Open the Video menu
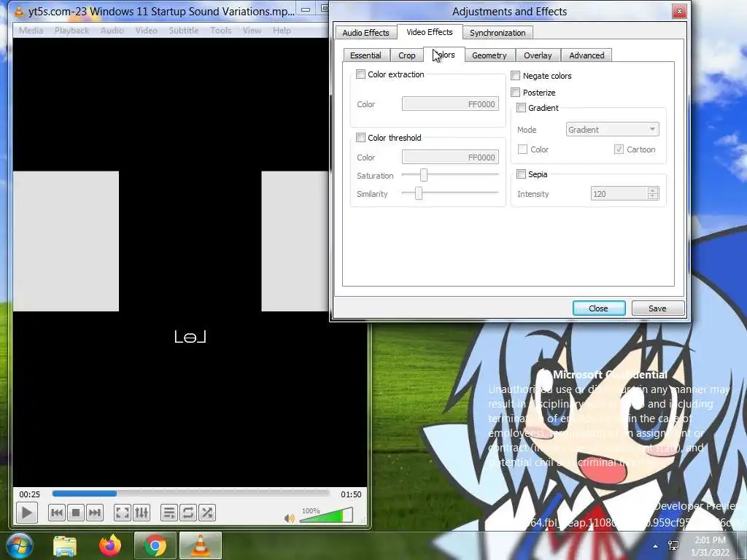This screenshot has height=560, width=747. pos(146,31)
